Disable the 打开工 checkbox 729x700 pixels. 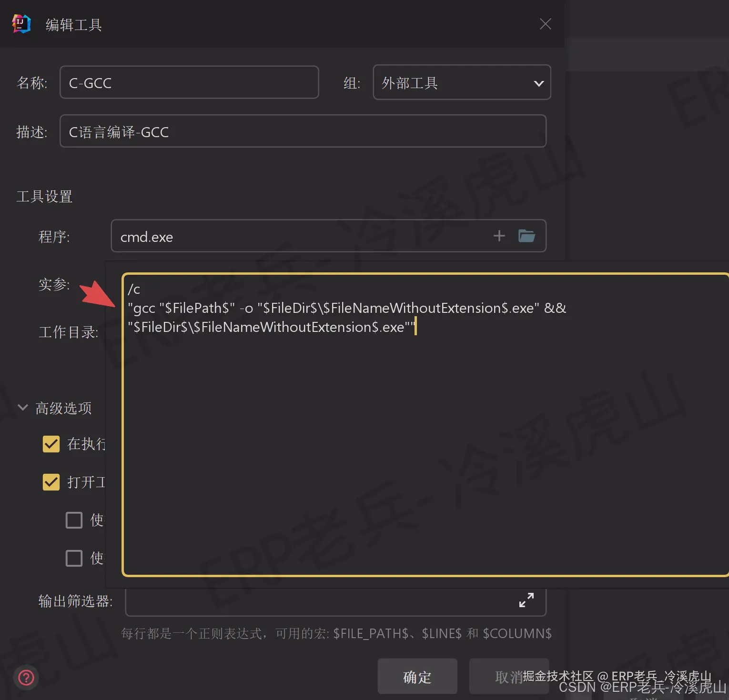[x=51, y=482]
